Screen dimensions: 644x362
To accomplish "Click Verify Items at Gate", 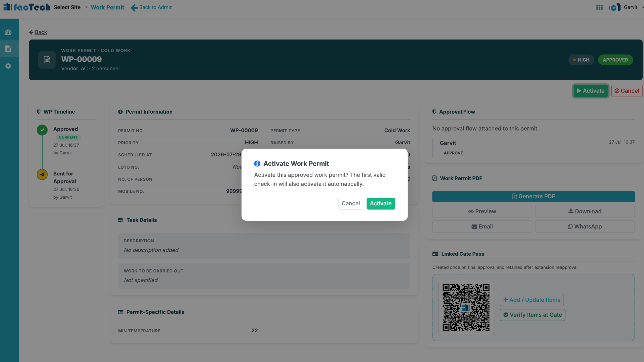I will (x=533, y=315).
